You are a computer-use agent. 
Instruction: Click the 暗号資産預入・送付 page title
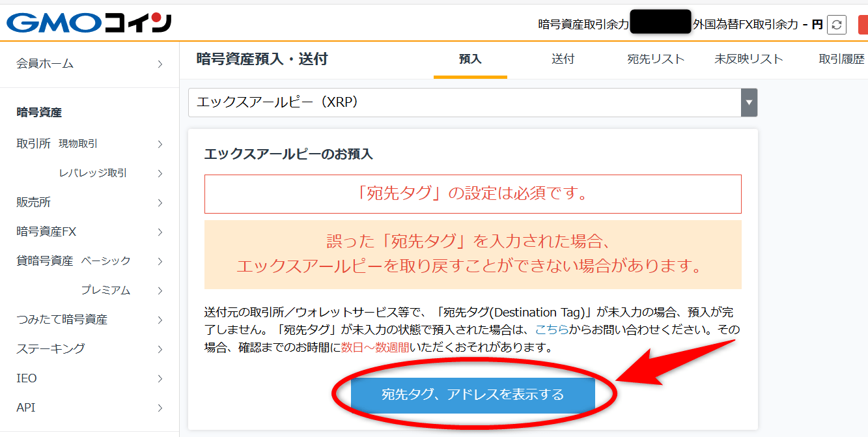[262, 59]
